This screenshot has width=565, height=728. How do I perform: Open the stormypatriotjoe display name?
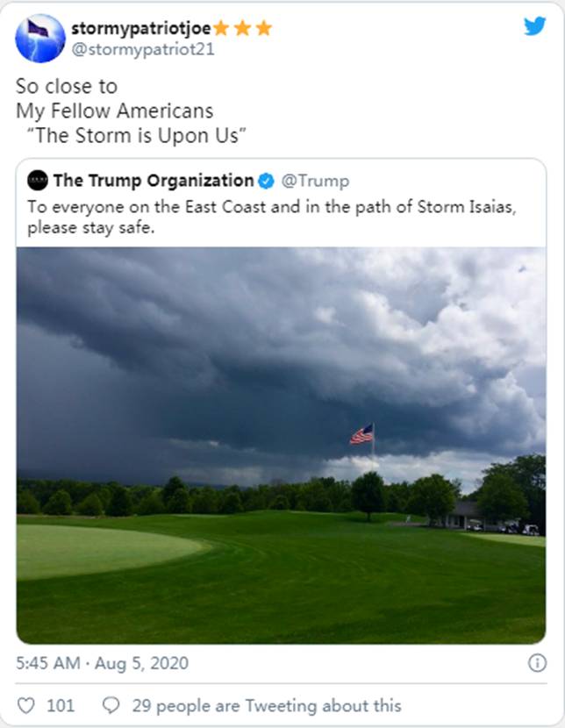[140, 28]
